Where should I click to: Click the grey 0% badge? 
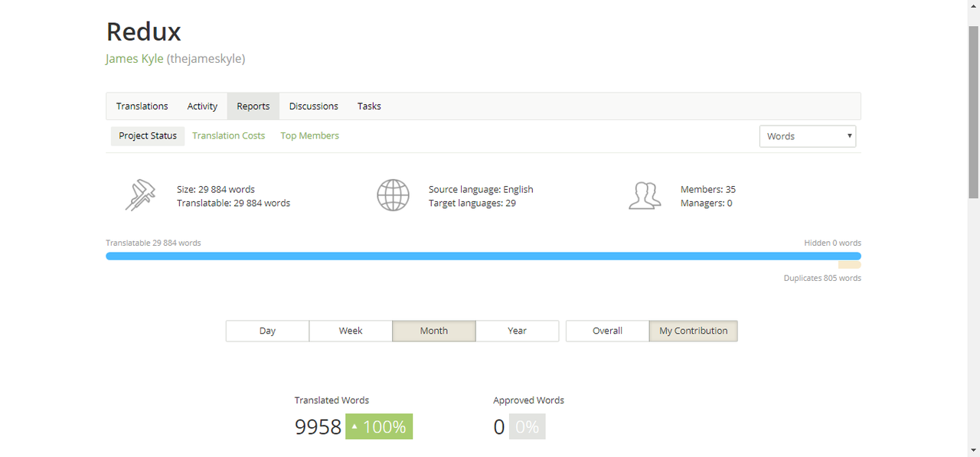click(x=527, y=426)
